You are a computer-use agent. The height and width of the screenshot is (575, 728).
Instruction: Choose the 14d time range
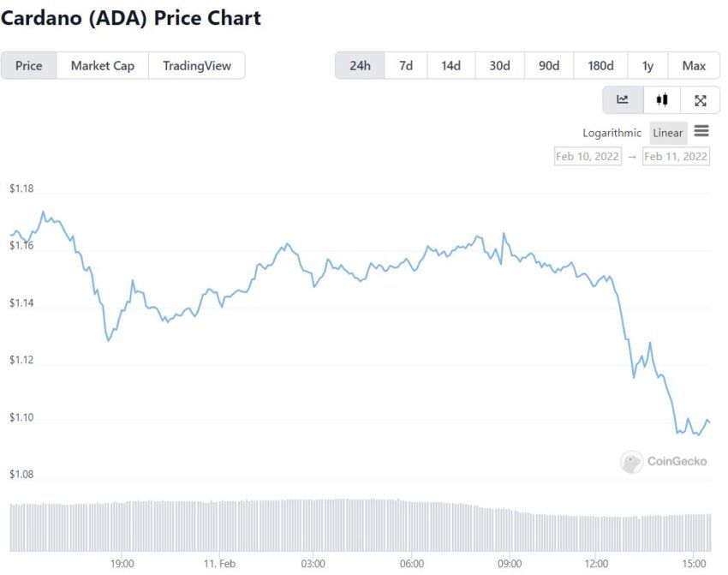451,65
